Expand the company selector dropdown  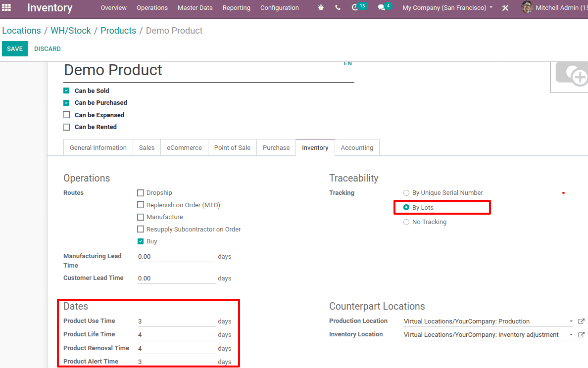click(x=447, y=7)
